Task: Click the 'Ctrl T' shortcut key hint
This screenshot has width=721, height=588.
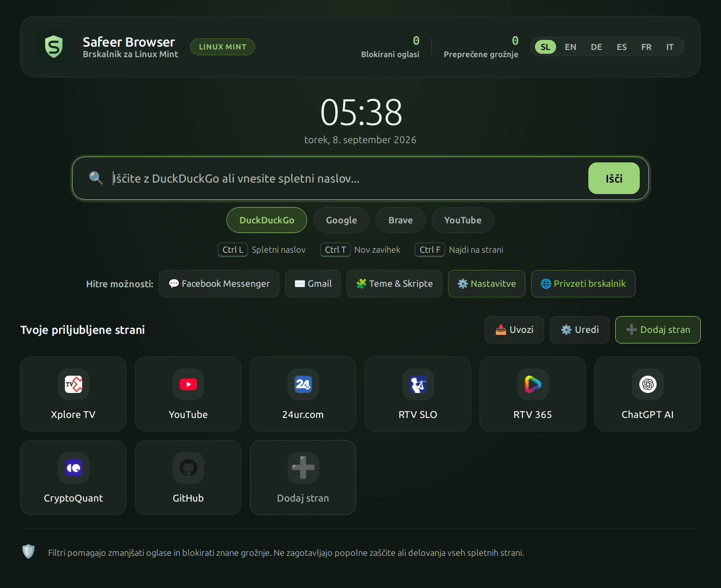Action: [x=336, y=250]
